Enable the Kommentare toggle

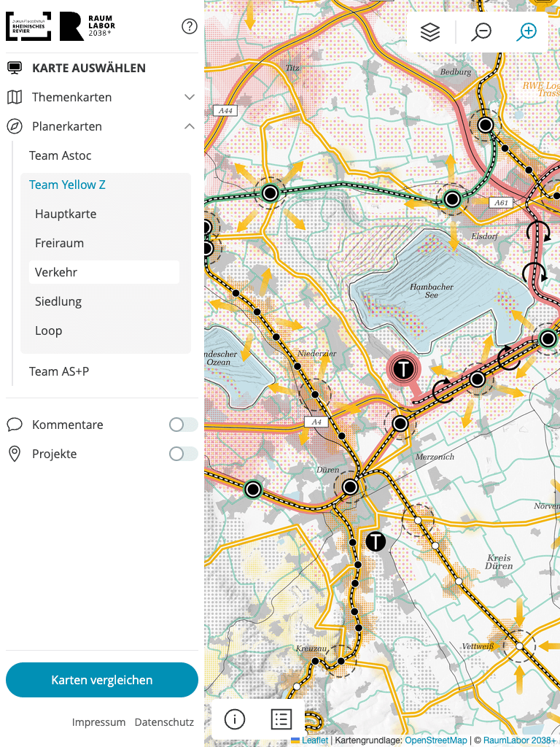pos(183,425)
